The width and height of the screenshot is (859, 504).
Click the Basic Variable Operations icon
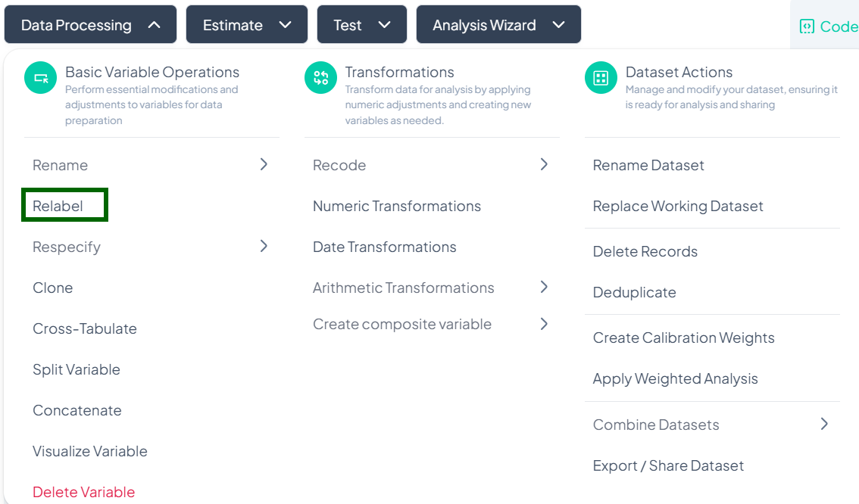click(41, 79)
